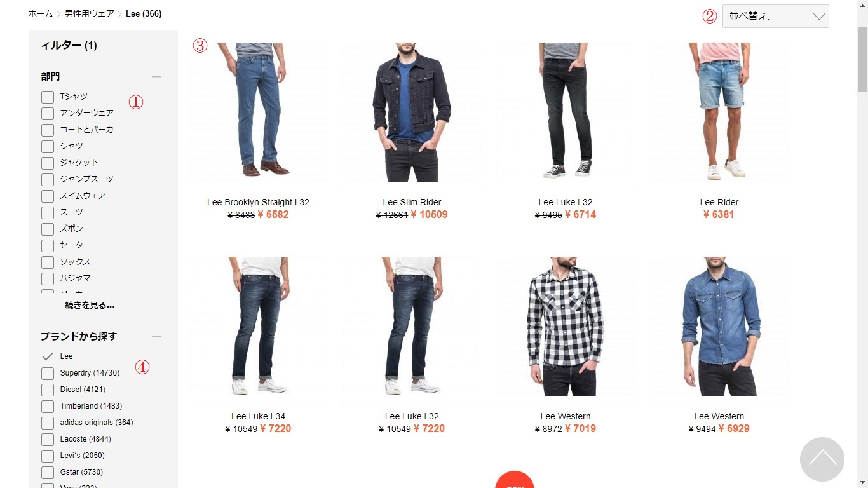The image size is (868, 488).
Task: Collapse ブランドから探す section via its minus icon
Action: [x=157, y=337]
